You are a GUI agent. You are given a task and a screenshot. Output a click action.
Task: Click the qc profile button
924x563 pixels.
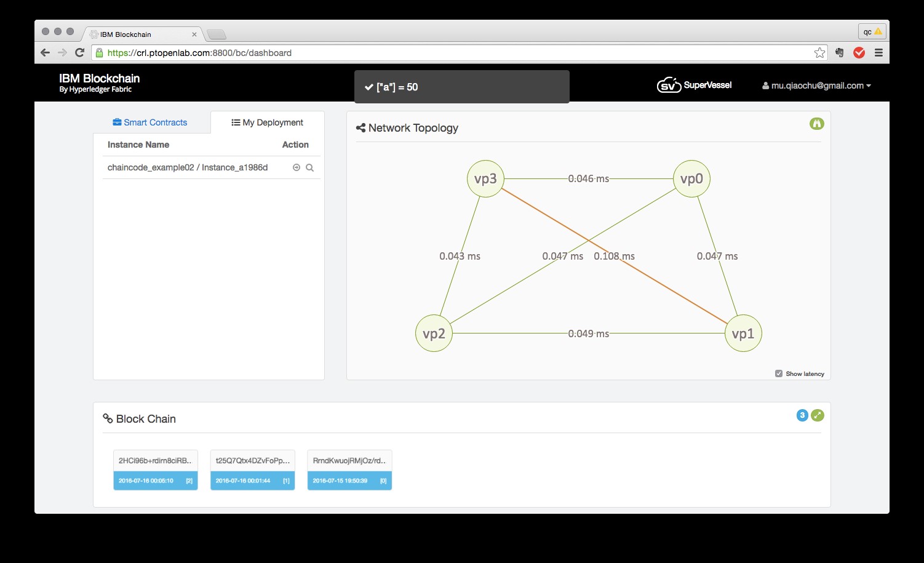pos(872,31)
